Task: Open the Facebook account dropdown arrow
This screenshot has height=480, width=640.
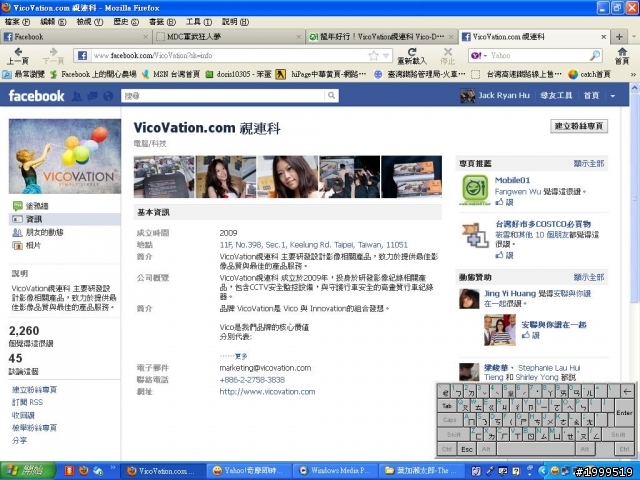Action: point(612,96)
